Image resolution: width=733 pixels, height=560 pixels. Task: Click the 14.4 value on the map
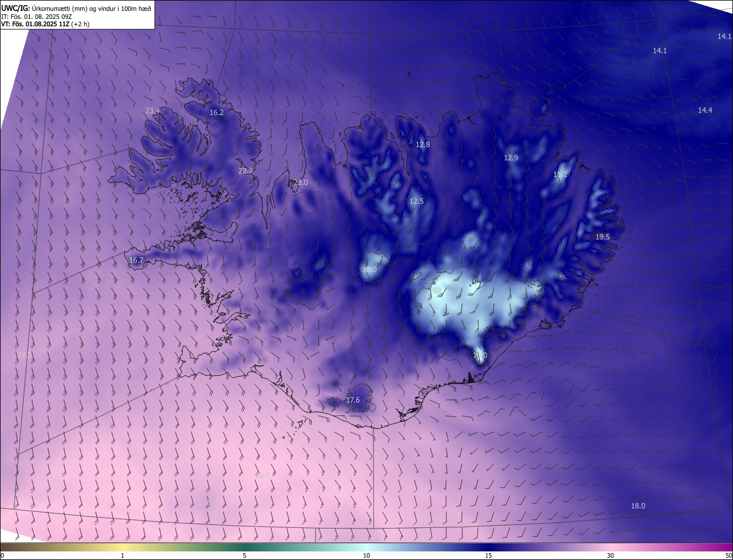[x=705, y=111]
